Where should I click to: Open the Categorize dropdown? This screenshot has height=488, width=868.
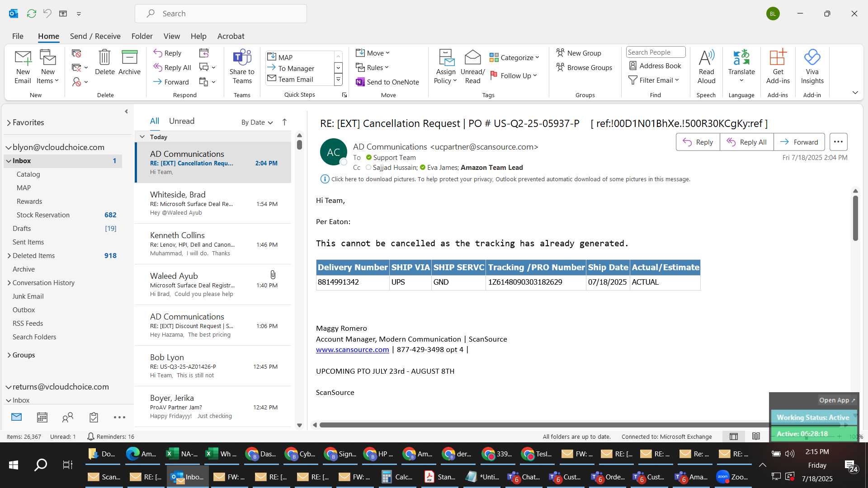tap(514, 57)
